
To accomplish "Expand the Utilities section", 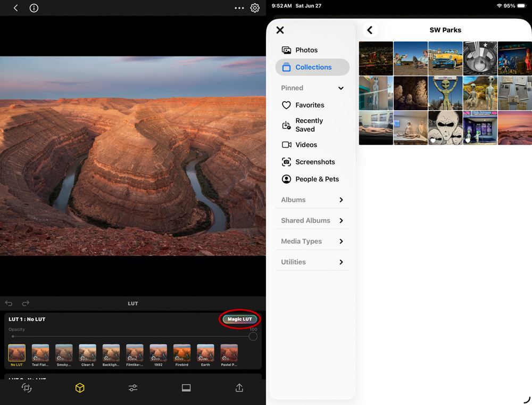I will pyautogui.click(x=312, y=262).
